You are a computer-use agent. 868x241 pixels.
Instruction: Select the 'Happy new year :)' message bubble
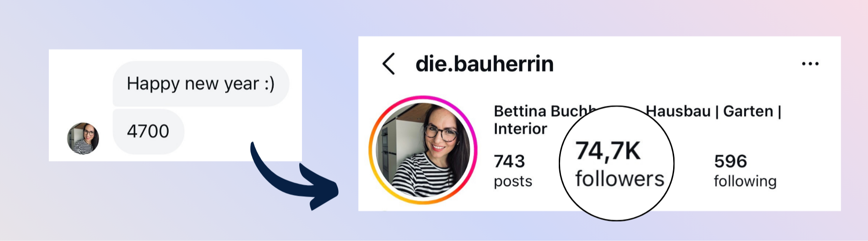pos(201,84)
